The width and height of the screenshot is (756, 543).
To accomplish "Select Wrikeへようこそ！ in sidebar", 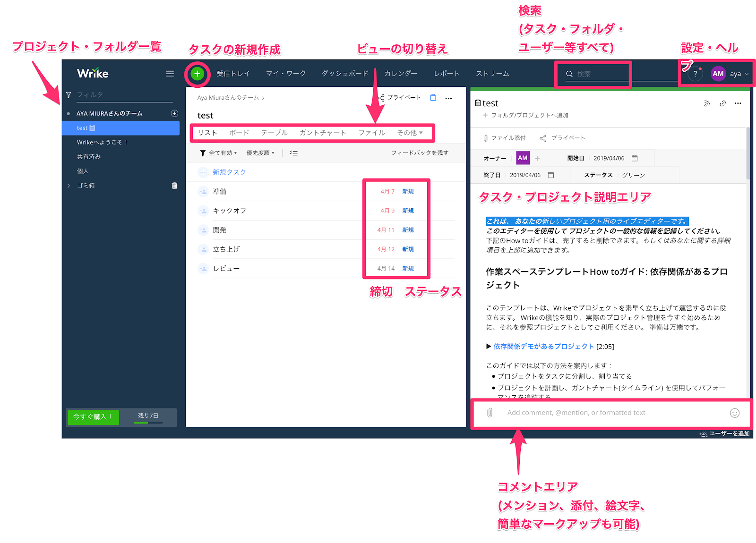I will click(103, 142).
